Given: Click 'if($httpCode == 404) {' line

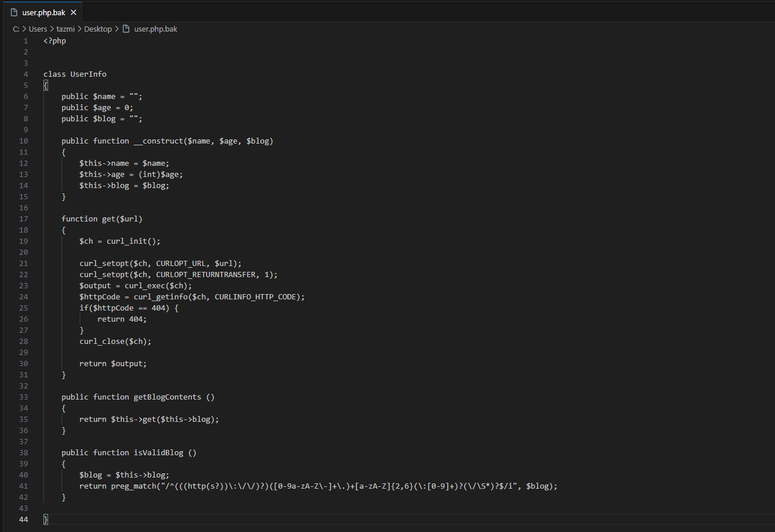Looking at the screenshot, I should tap(129, 308).
